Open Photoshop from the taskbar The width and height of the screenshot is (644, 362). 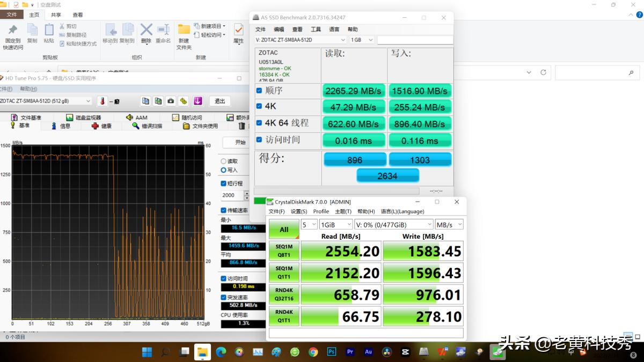tap(332, 352)
